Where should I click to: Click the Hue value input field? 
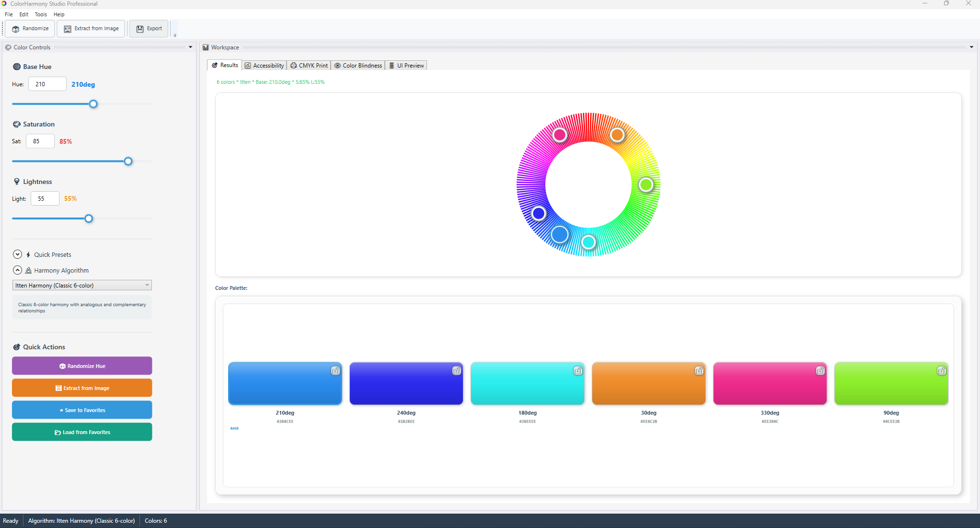click(47, 84)
